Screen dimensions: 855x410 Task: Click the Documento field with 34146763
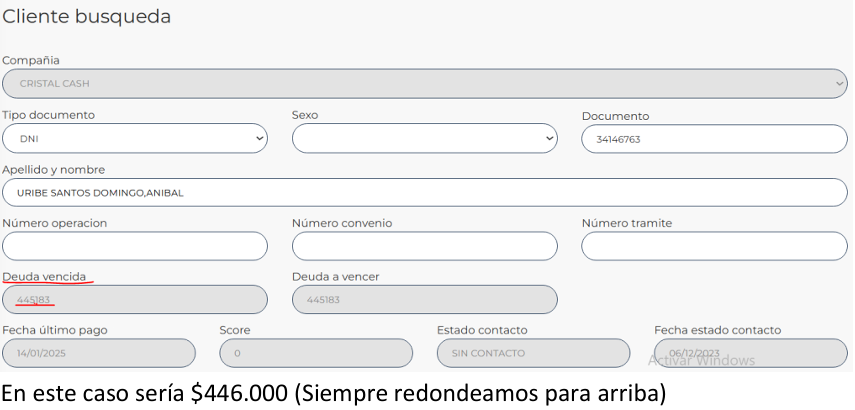coord(714,139)
